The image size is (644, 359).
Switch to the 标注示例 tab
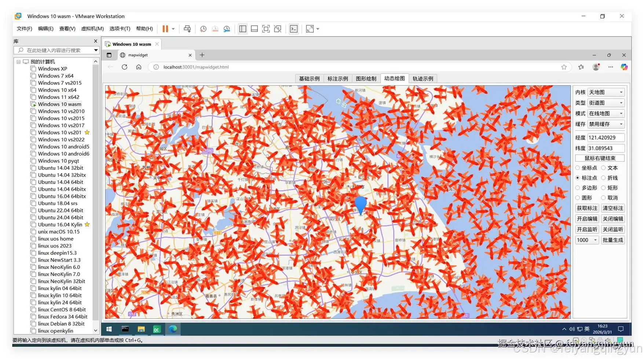tap(338, 79)
